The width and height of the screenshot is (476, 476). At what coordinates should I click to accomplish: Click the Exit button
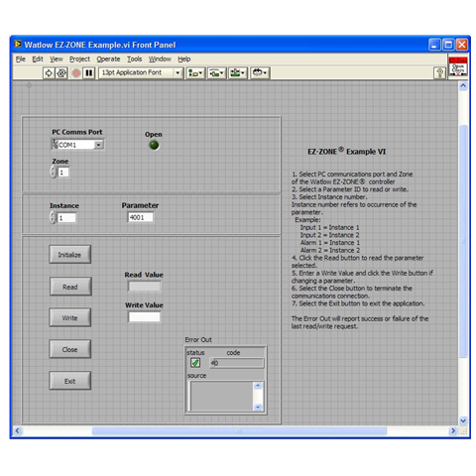[70, 381]
